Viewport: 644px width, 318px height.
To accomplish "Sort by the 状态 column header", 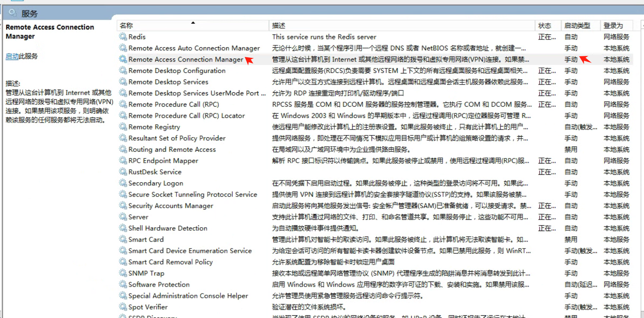I will 548,25.
